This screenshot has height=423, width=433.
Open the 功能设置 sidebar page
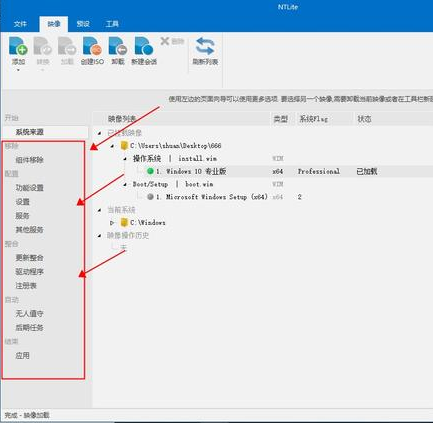coord(30,188)
